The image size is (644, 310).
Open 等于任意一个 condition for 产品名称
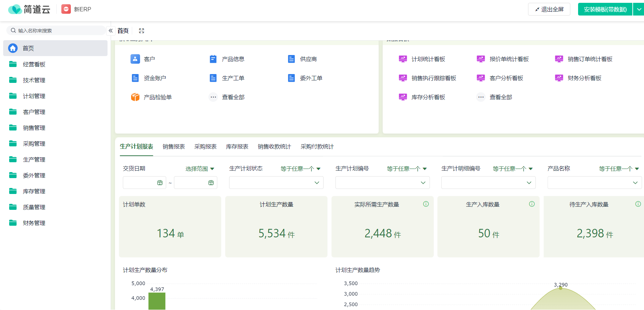tap(619, 169)
